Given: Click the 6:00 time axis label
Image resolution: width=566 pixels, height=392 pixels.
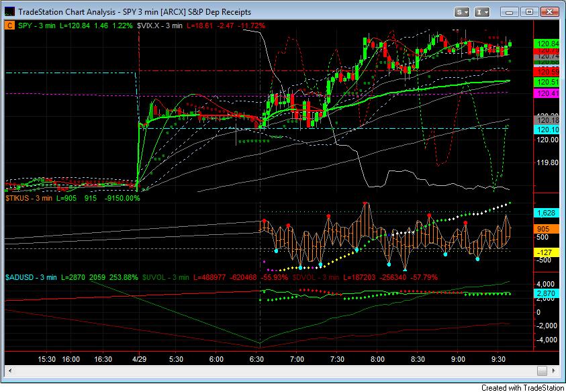Looking at the screenshot, I should tap(216, 360).
